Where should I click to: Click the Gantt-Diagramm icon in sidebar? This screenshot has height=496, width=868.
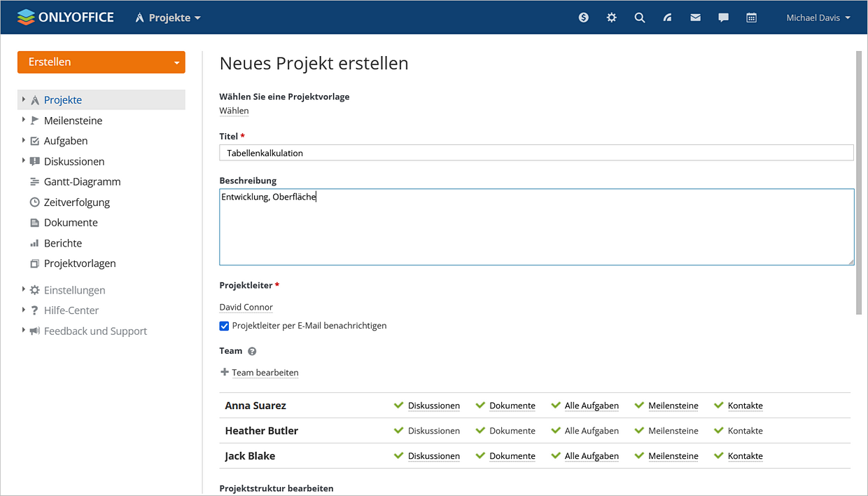(x=35, y=181)
